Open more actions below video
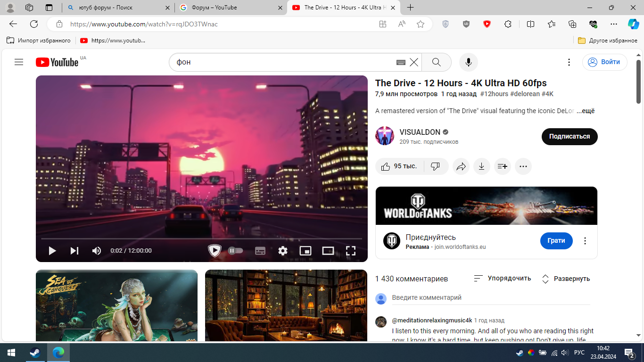Screen dimensions: 644x362 coord(523,166)
